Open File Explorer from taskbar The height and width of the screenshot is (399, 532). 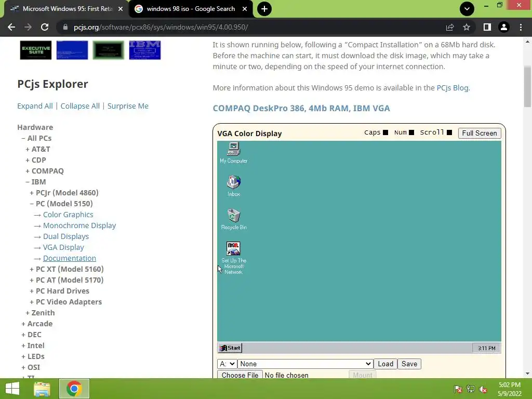click(42, 389)
